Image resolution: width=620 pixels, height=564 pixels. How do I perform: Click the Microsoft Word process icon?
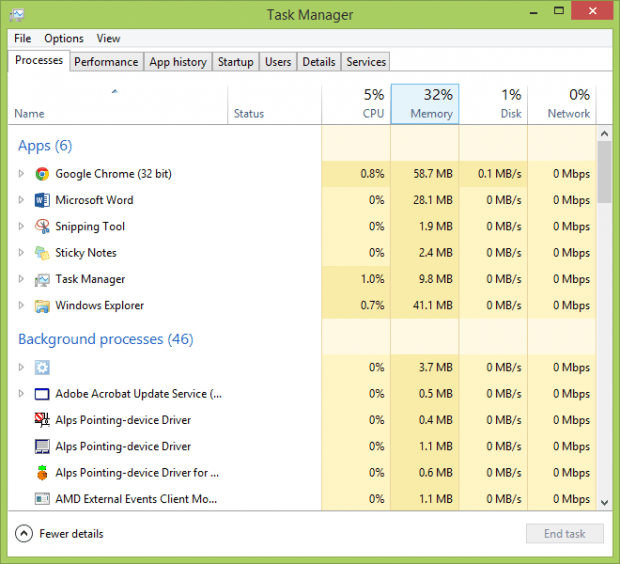(x=42, y=200)
